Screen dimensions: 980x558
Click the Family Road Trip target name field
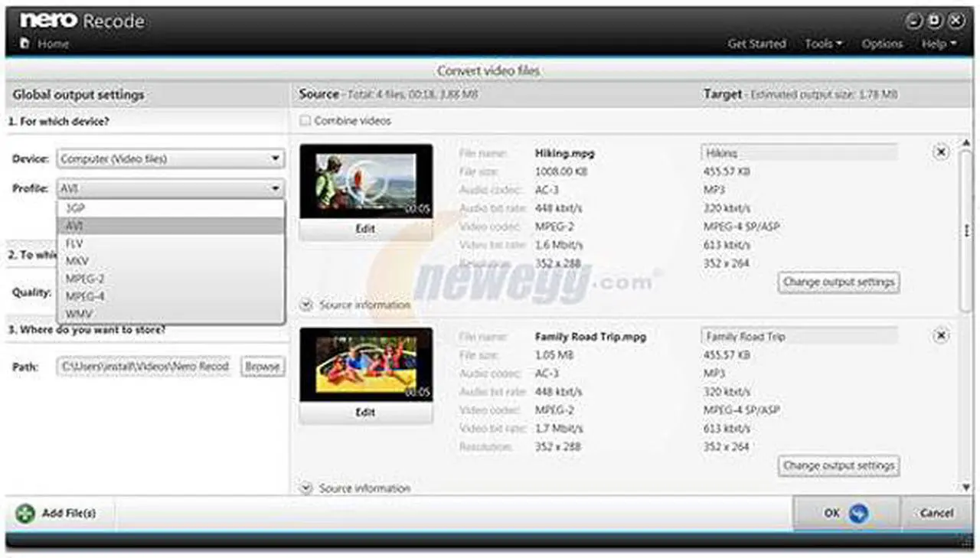(x=799, y=336)
